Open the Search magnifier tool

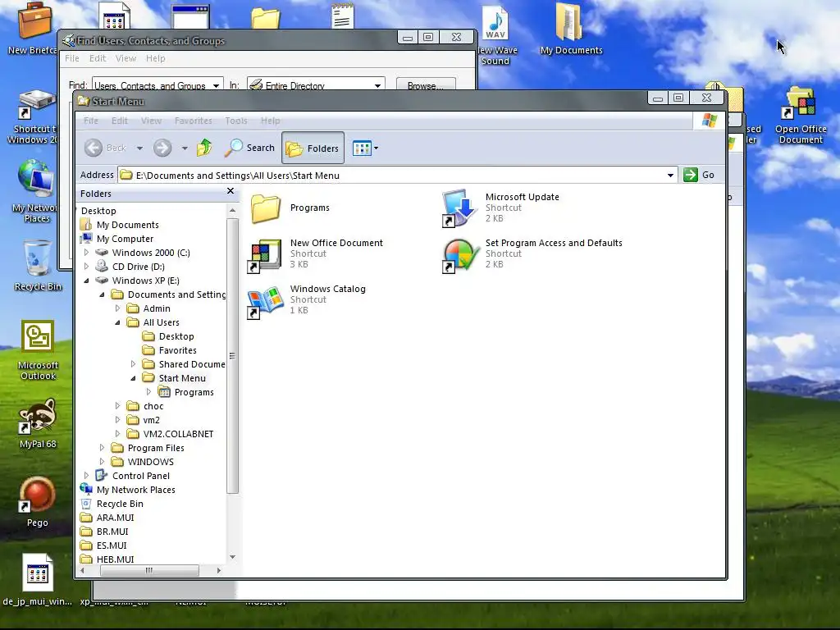coord(249,148)
